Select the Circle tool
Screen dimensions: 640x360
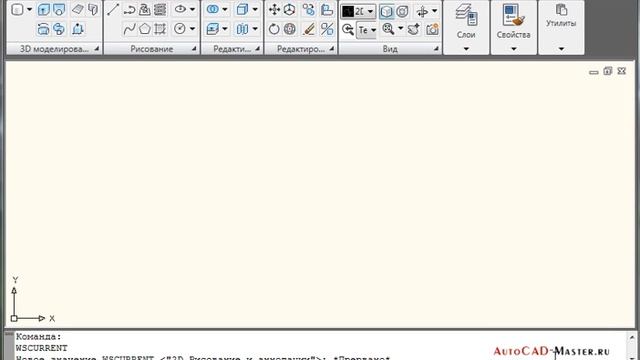coord(180,29)
